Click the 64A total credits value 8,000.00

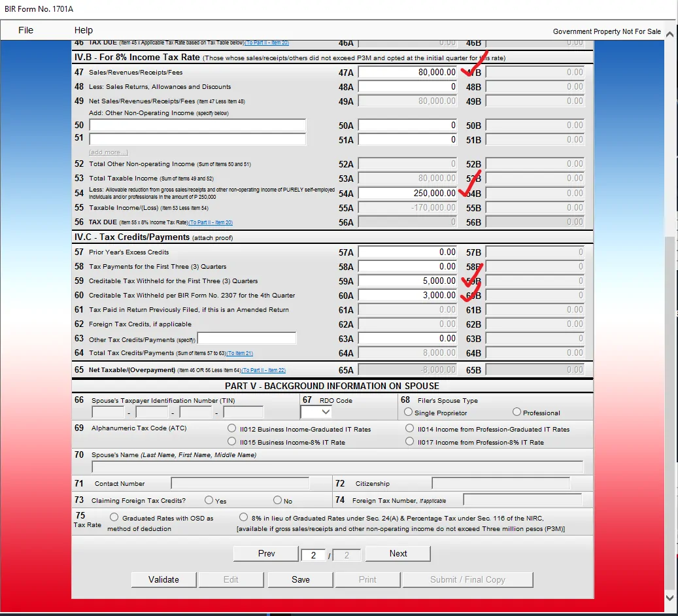(x=407, y=353)
